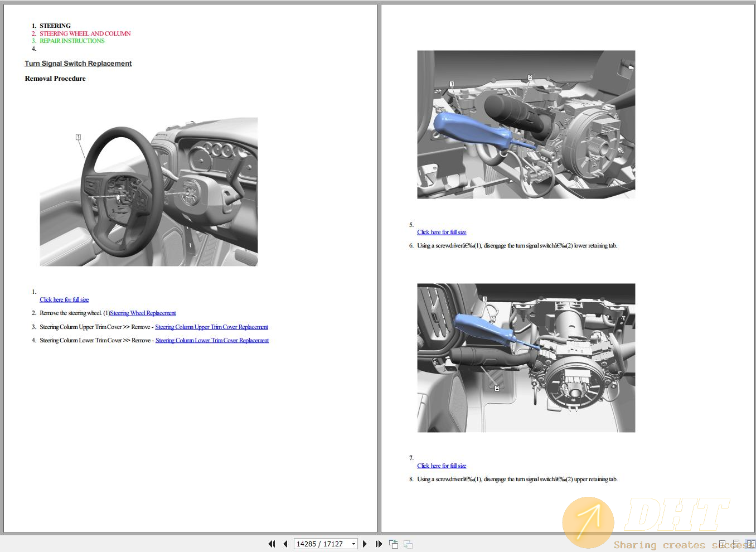Click the previous view icon in the navigation bar
This screenshot has width=756, height=552.
coord(394,544)
